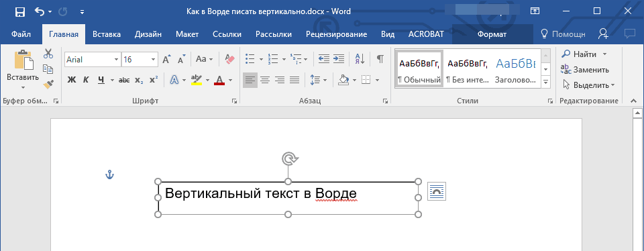Align text right

[x=280, y=80]
